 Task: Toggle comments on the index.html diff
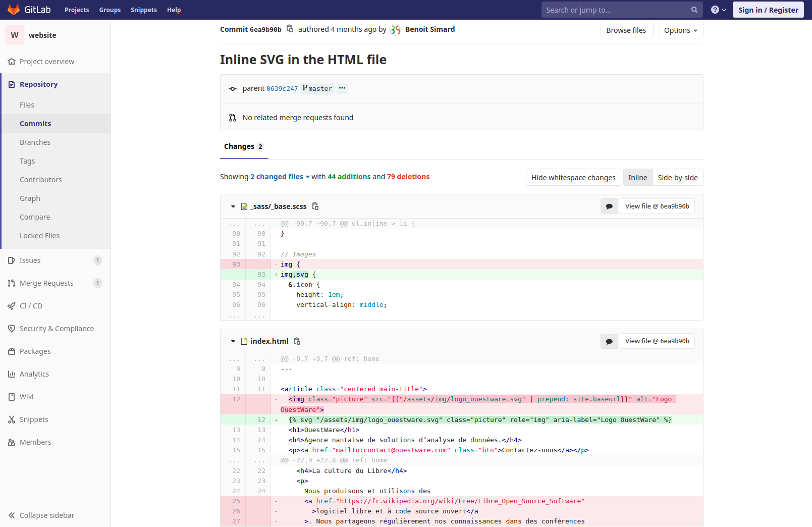[x=609, y=341]
